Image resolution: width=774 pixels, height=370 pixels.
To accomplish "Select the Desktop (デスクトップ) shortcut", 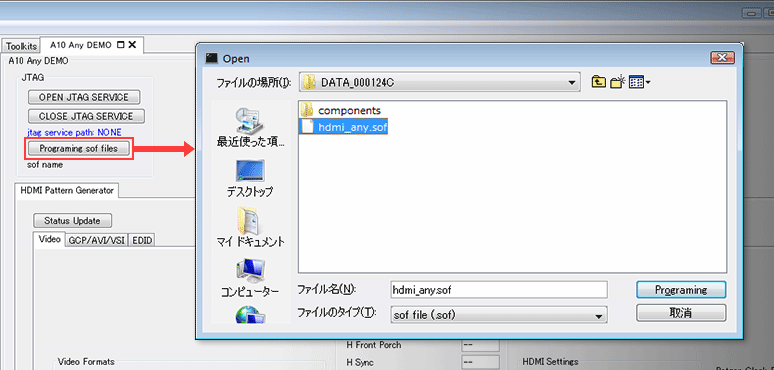I will (251, 178).
